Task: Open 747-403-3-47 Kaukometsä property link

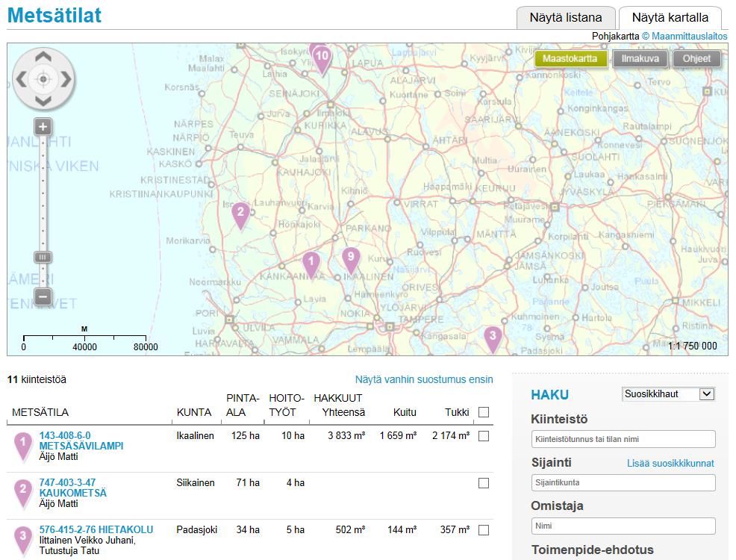Action: (72, 488)
